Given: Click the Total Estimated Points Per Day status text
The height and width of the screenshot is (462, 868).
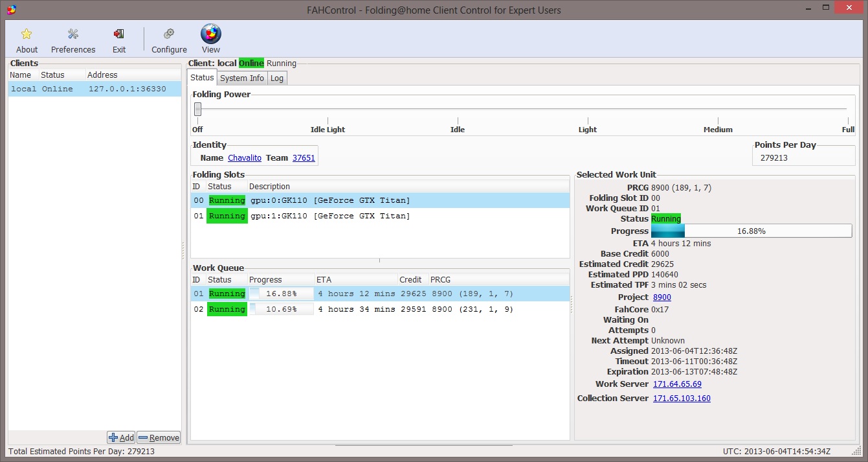Looking at the screenshot, I should [x=81, y=452].
